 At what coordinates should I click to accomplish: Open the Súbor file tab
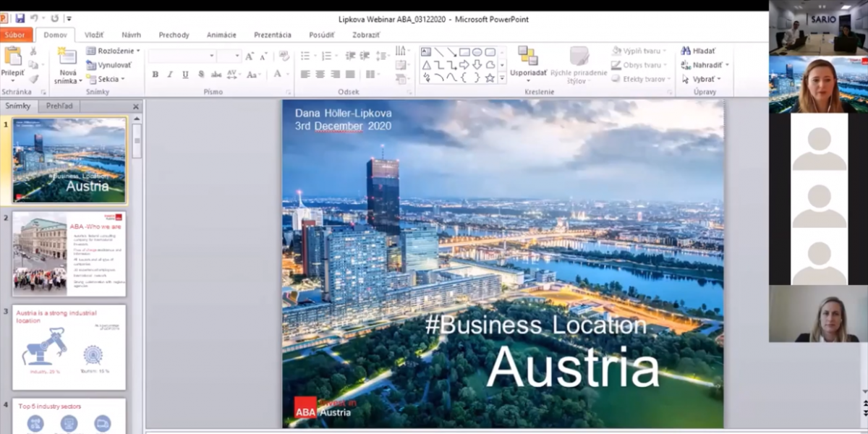point(16,35)
